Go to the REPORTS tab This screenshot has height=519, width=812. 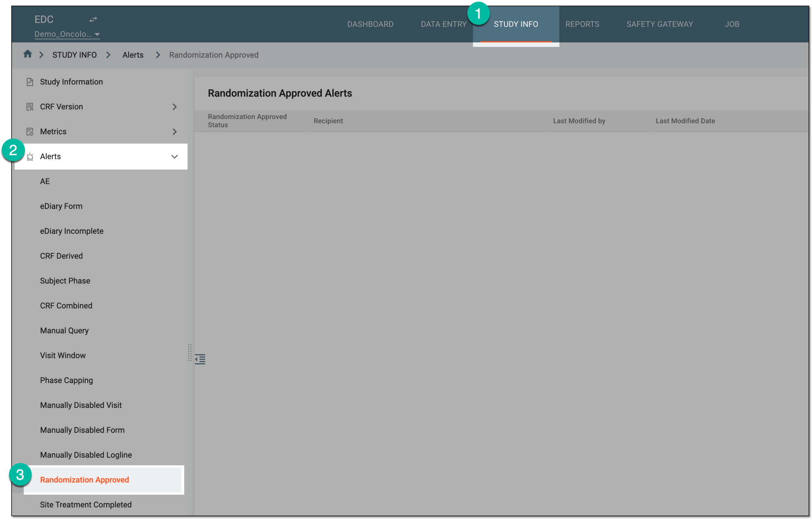(582, 24)
